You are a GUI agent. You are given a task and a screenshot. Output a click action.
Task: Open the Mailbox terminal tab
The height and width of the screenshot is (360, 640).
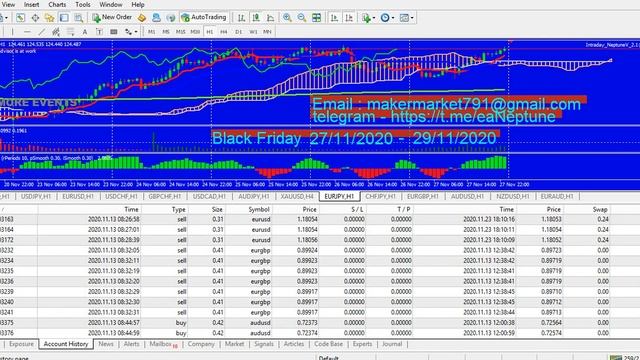click(x=162, y=344)
